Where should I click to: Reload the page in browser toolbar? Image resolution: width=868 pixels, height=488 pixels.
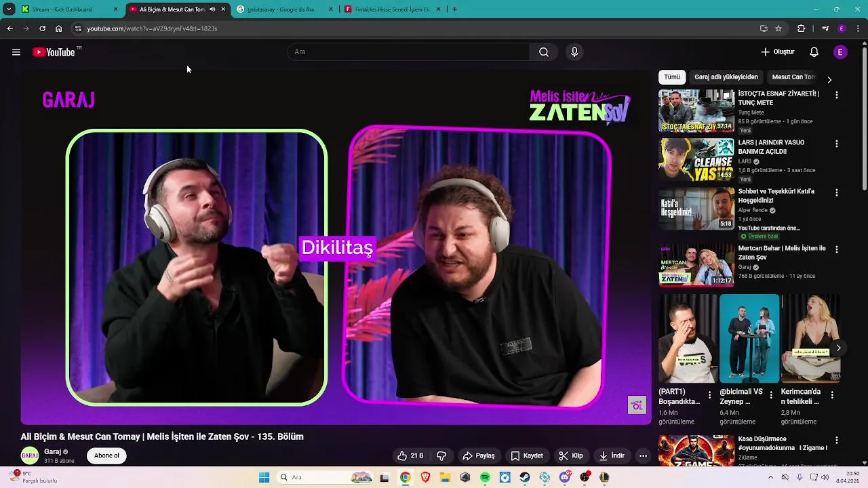[x=42, y=28]
